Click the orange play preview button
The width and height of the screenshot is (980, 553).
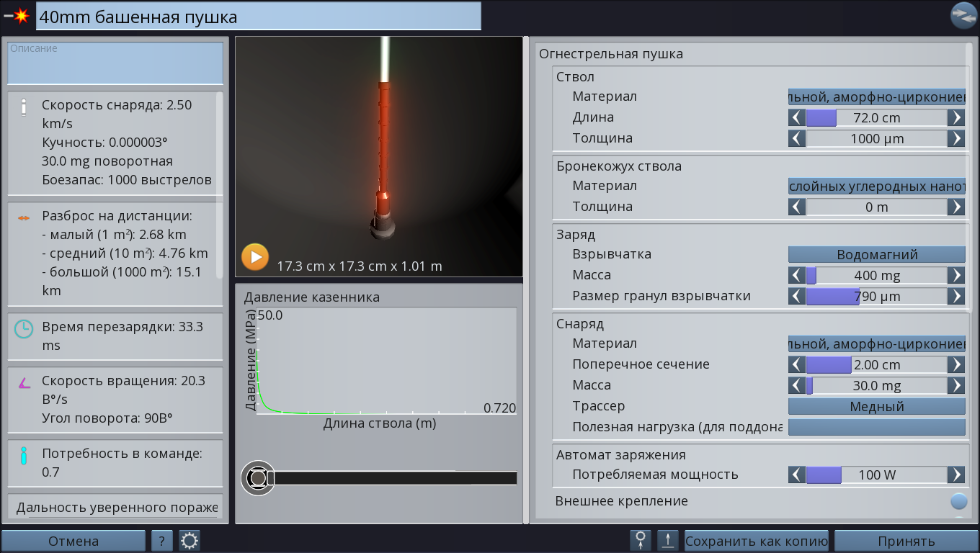click(x=255, y=257)
